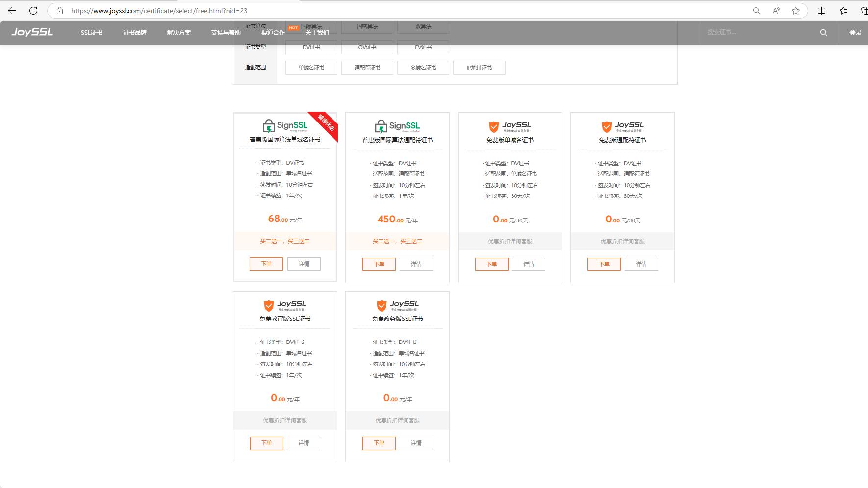
Task: Click 下单 on 免费版通配符证书 card
Action: (604, 264)
